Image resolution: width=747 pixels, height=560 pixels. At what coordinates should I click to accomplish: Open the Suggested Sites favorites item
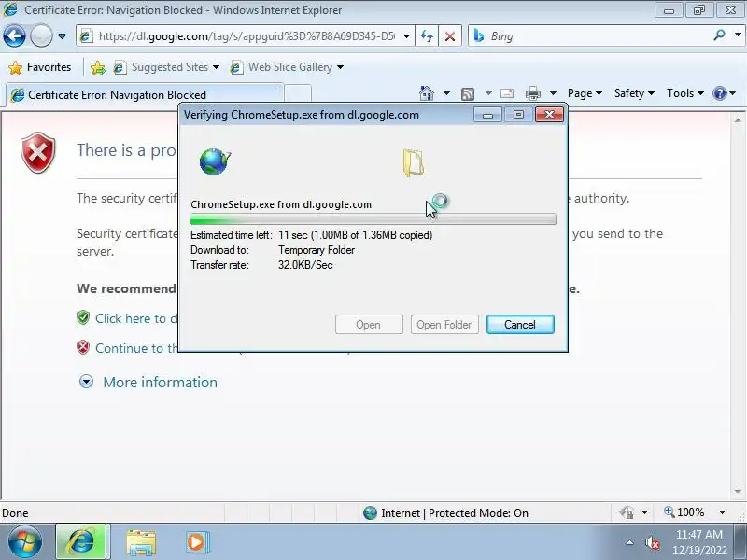(x=166, y=67)
